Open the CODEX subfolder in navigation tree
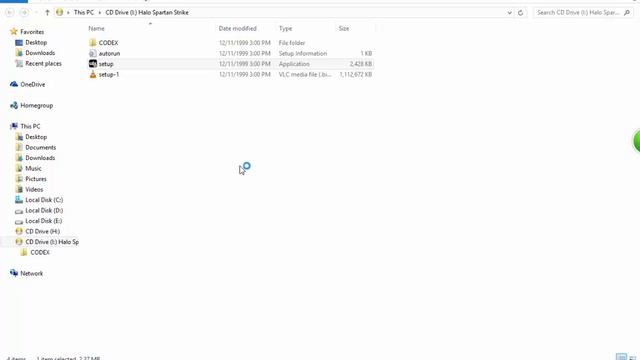Screen dimensions: 640x360 pos(40,252)
